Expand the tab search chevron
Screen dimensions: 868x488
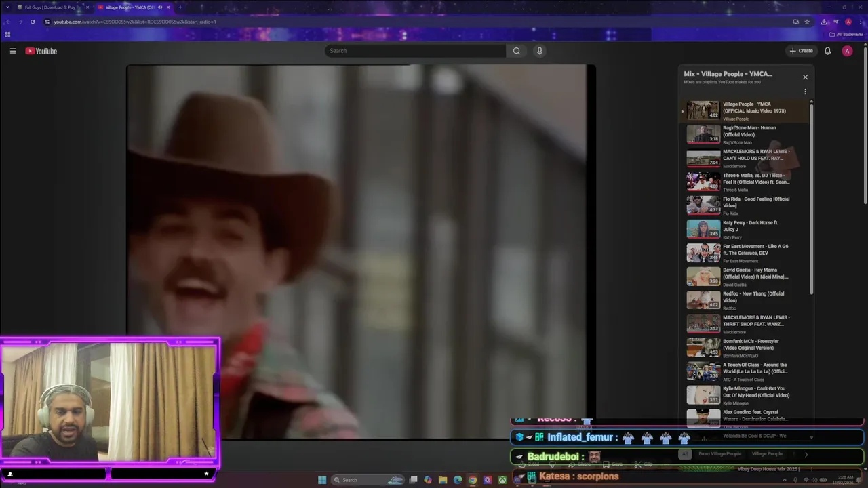click(x=7, y=7)
